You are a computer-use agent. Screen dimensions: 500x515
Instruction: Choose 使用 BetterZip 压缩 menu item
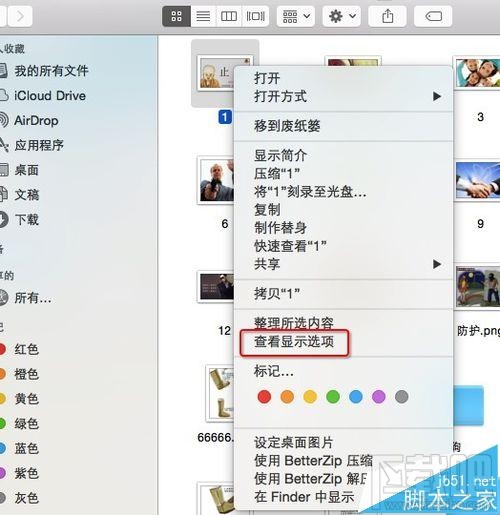tap(343, 461)
